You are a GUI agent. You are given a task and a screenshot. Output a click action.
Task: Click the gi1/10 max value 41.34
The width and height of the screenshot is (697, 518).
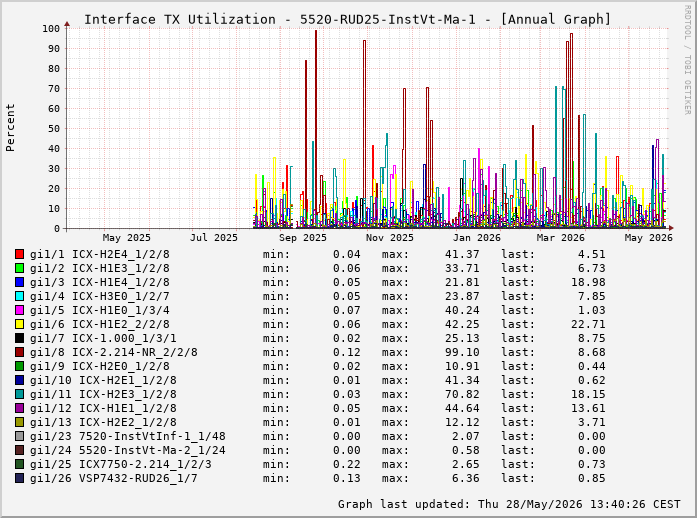coord(462,380)
